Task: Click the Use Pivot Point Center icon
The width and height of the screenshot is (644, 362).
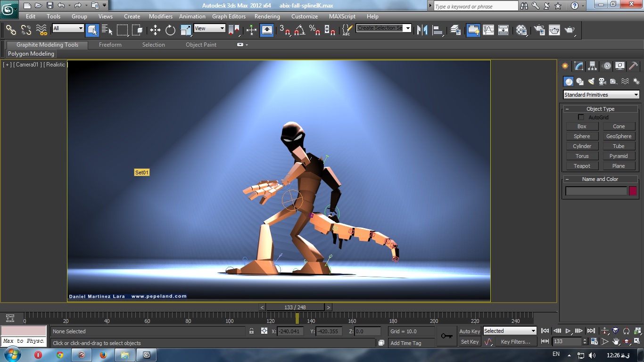Action: (x=234, y=30)
